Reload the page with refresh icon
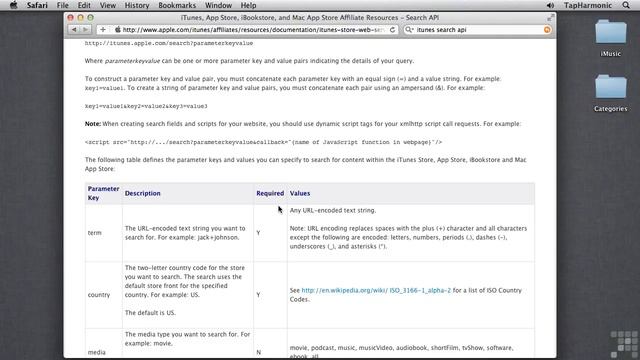 click(392, 29)
